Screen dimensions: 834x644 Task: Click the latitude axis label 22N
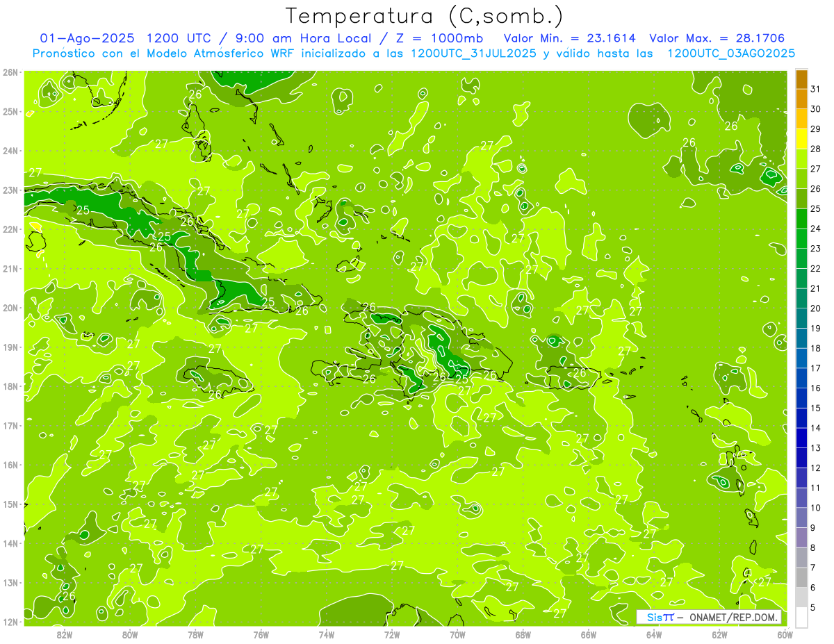click(x=10, y=229)
